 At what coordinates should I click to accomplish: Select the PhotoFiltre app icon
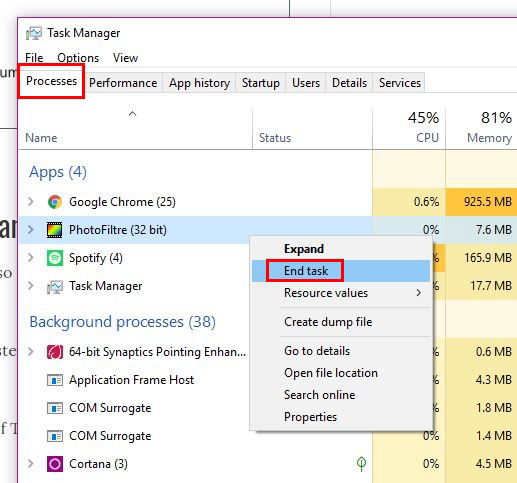click(x=55, y=230)
